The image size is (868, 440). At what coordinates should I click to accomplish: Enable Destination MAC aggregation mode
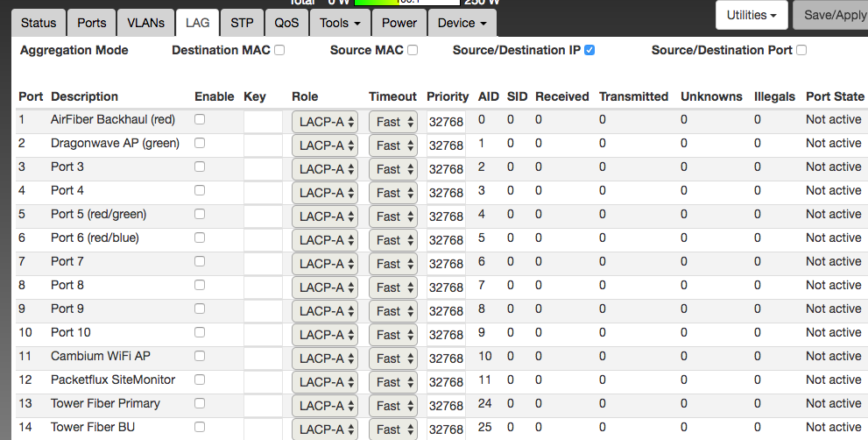279,51
